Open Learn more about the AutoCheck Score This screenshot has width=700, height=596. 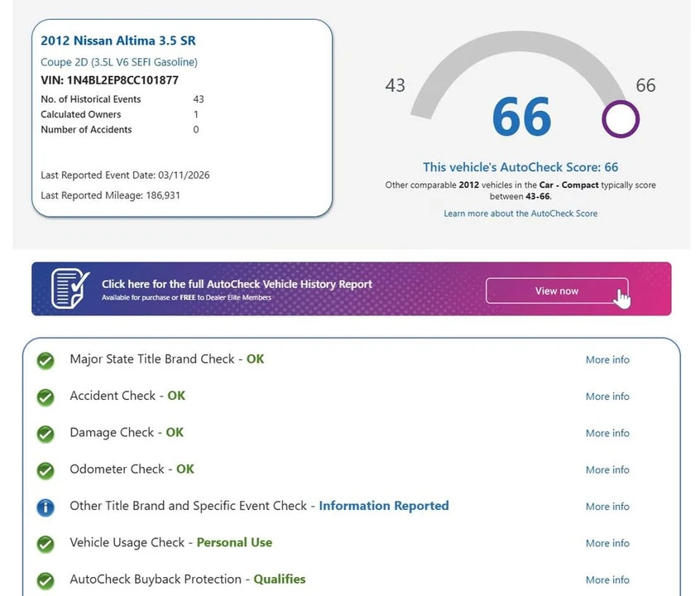click(520, 214)
